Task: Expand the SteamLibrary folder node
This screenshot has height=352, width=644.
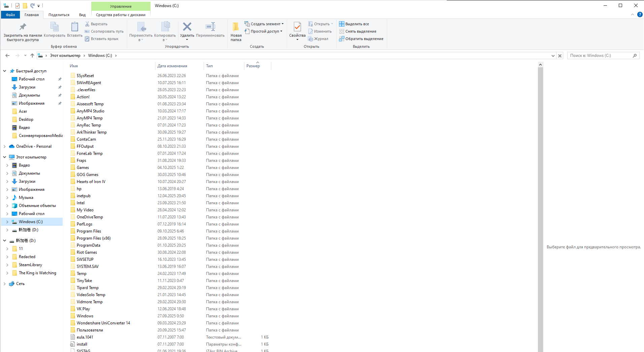Action: coord(7,265)
